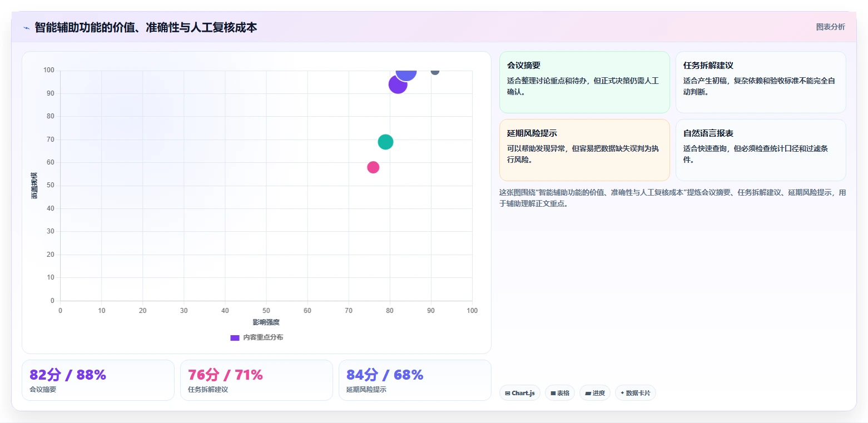Click the 适合整理讨论重点和待办 description text
The image size is (868, 423).
point(583,86)
